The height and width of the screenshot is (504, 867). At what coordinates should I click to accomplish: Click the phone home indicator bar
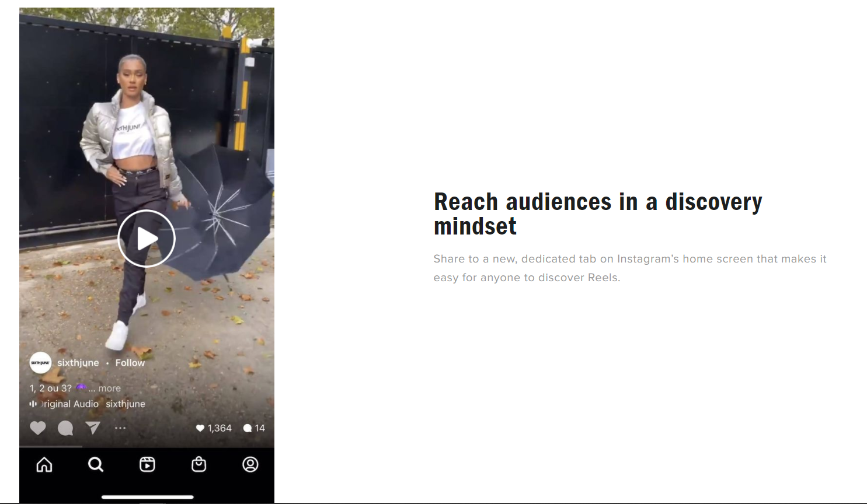pos(148,497)
